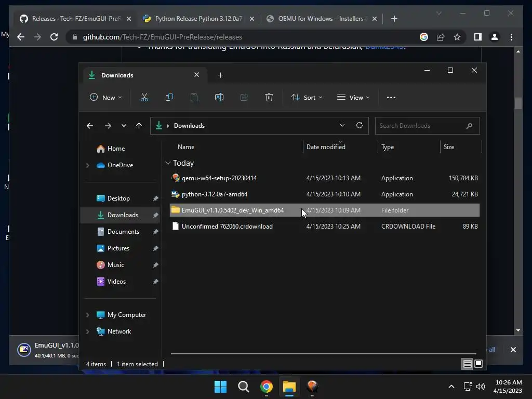Close the Python Release Chrome tab
532x399 pixels.
[252, 19]
